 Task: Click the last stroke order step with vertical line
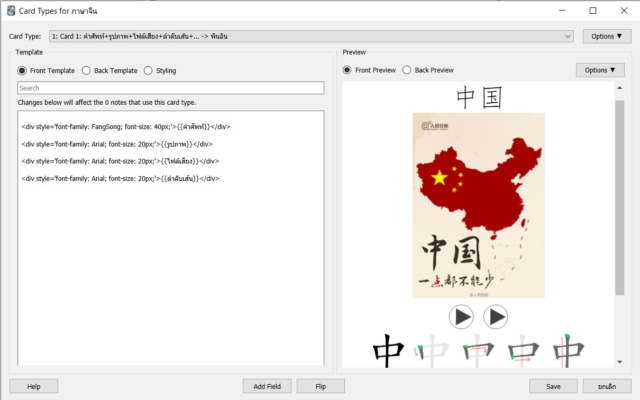(x=568, y=351)
